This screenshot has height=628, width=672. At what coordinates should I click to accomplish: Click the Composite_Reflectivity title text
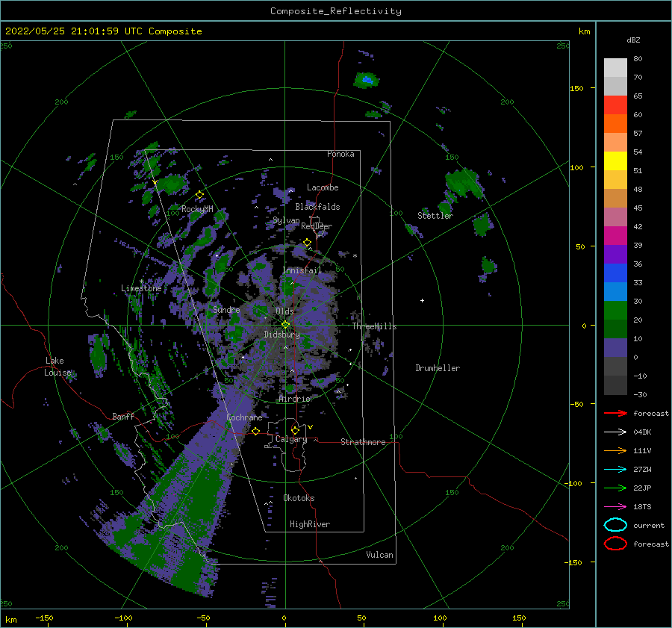(x=335, y=11)
